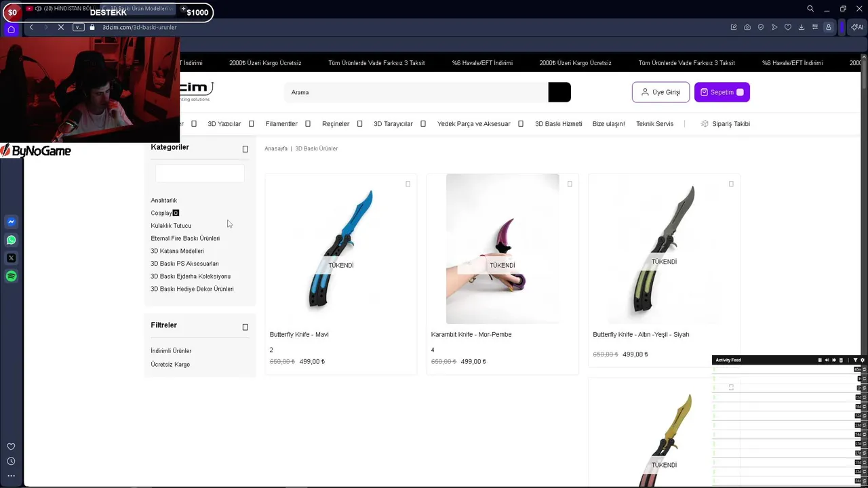Screen dimensions: 868x488
Task: Filter by Ücretsiz Kargo
Action: point(170,365)
